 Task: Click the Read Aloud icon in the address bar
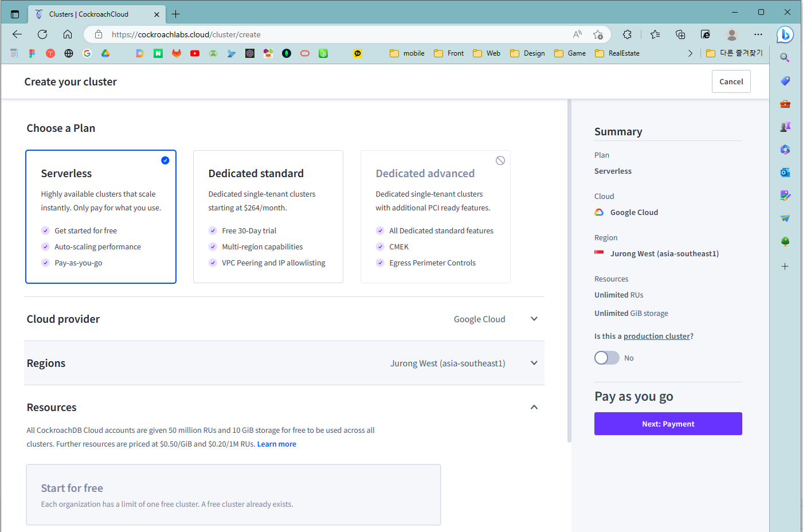(577, 34)
